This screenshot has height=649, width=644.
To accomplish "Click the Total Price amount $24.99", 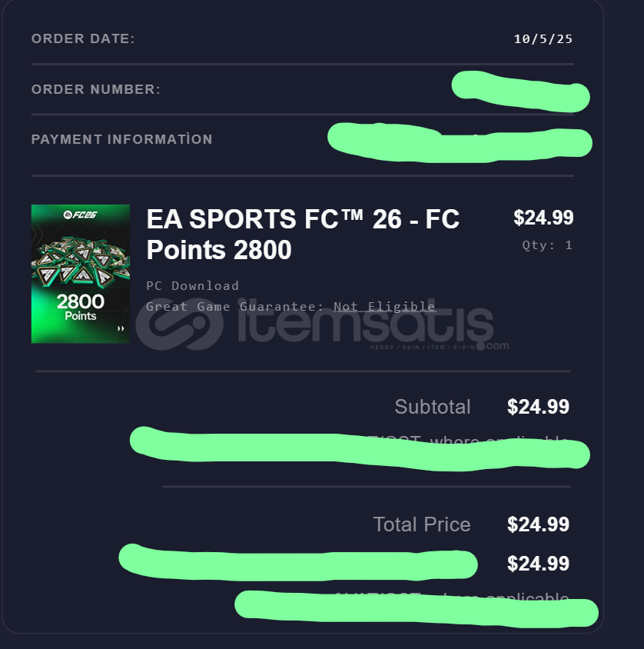I will (x=538, y=524).
